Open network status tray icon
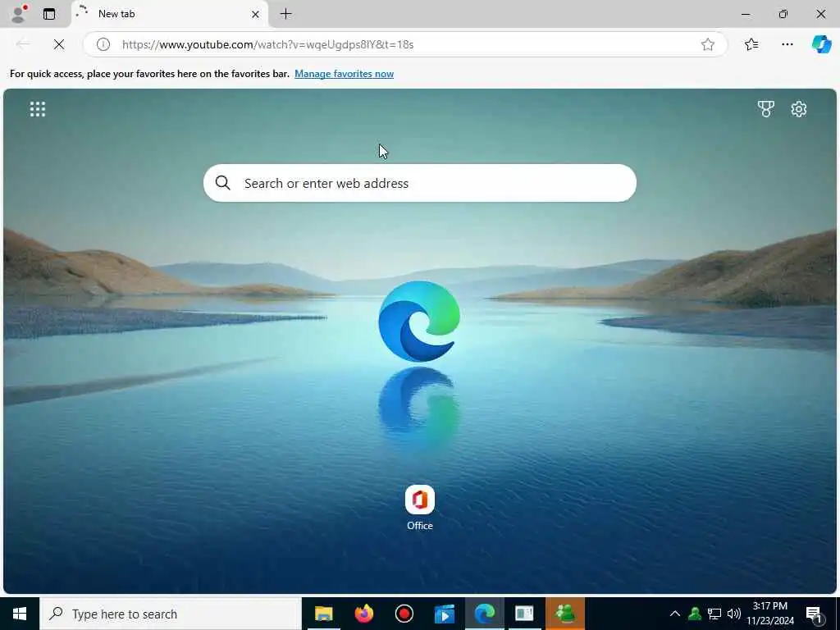 pyautogui.click(x=714, y=614)
